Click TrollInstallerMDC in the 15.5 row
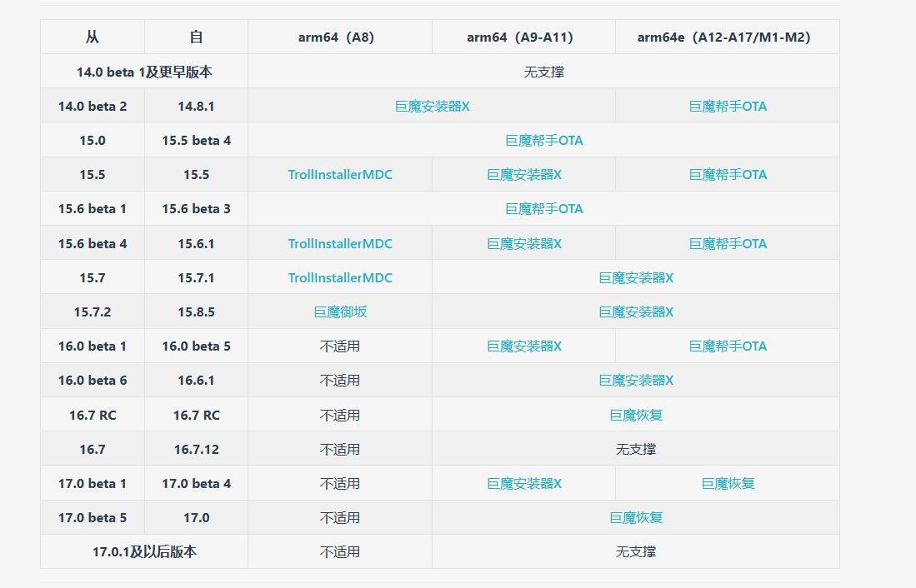The image size is (916, 588). coord(340,175)
